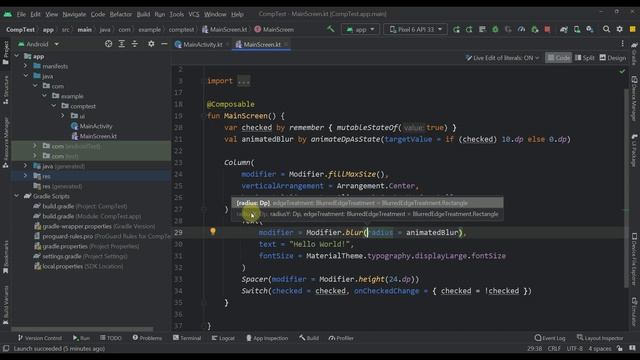Image resolution: width=640 pixels, height=360 pixels.
Task: Click the Make Project hammer icon
Action: [x=330, y=29]
